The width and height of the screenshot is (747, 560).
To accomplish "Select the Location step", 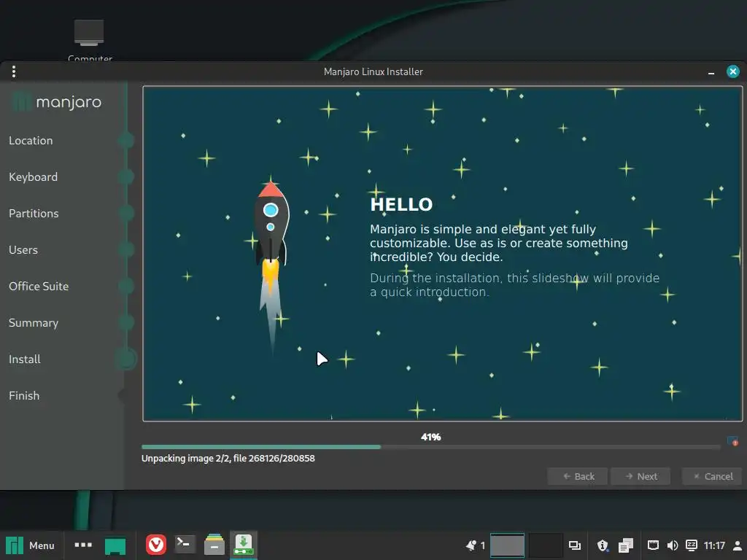I will (31, 141).
